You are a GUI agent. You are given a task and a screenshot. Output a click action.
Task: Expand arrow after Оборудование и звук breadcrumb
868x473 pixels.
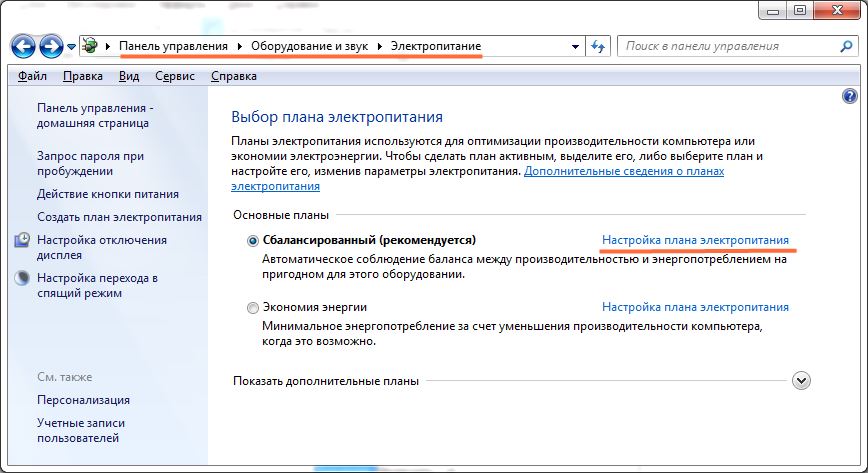point(380,47)
